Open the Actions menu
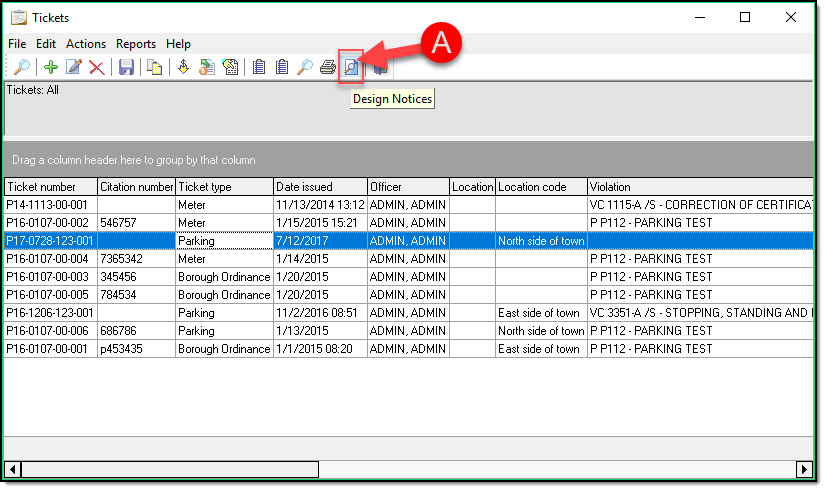 86,44
